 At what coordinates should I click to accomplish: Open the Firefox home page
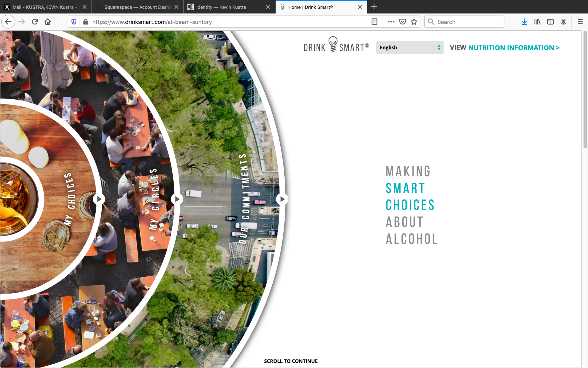point(48,22)
